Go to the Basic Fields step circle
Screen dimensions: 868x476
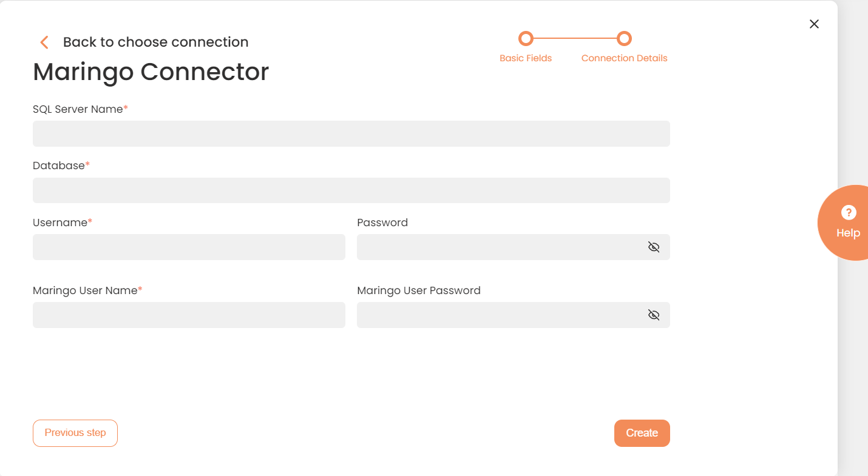526,39
